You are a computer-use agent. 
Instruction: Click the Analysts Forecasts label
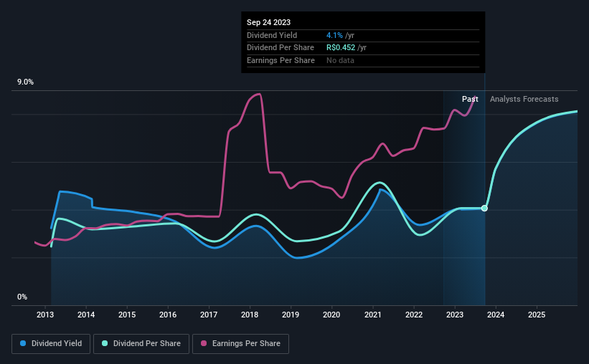tap(524, 99)
